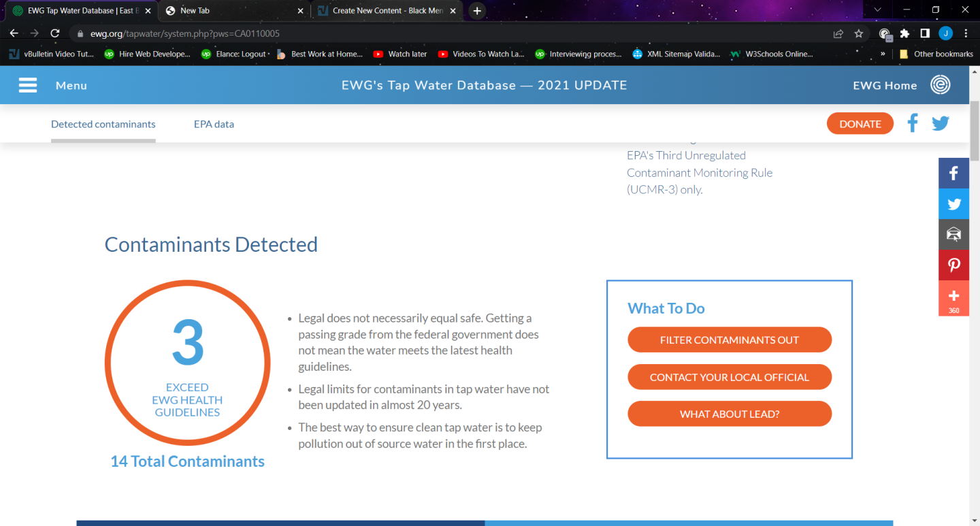Open Other bookmarks folder
The height and width of the screenshot is (526, 980).
click(936, 54)
